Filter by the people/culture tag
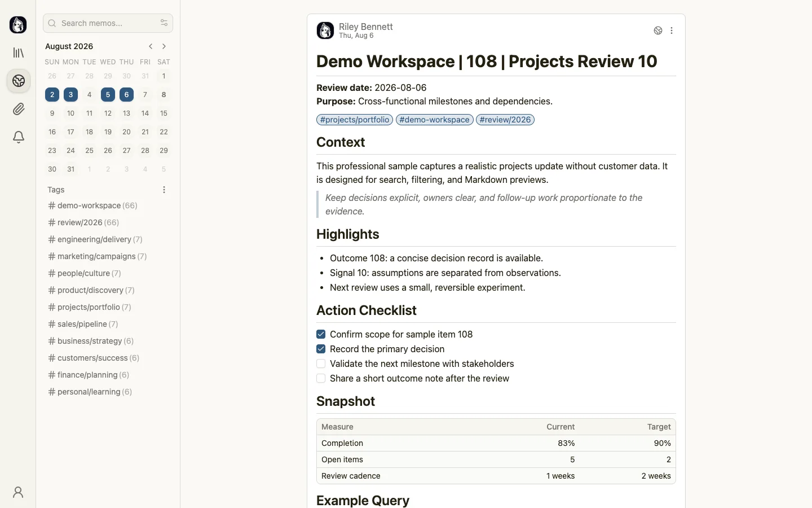 tap(85, 273)
